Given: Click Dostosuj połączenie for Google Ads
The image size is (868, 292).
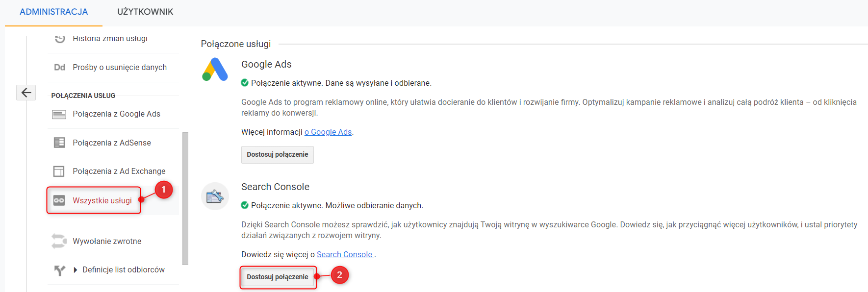Looking at the screenshot, I should (278, 154).
